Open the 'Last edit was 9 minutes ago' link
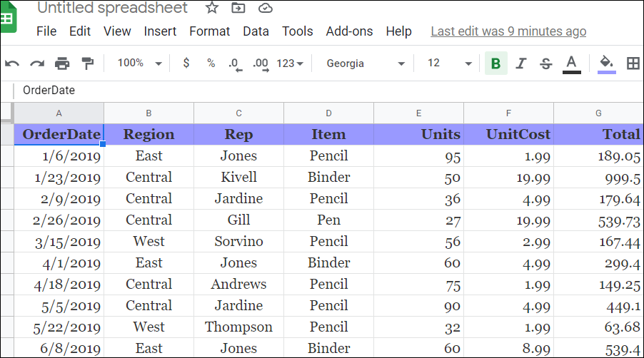Screen dimensions: 644x358 [508, 31]
